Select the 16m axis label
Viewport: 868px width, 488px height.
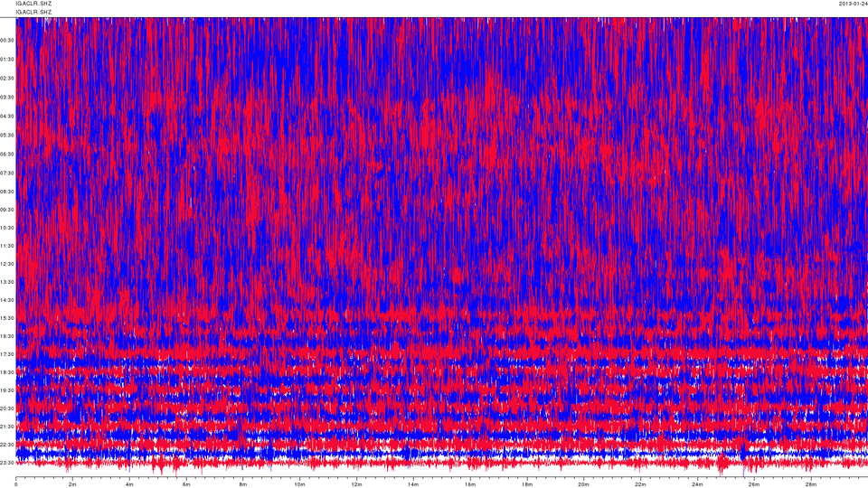[470, 484]
